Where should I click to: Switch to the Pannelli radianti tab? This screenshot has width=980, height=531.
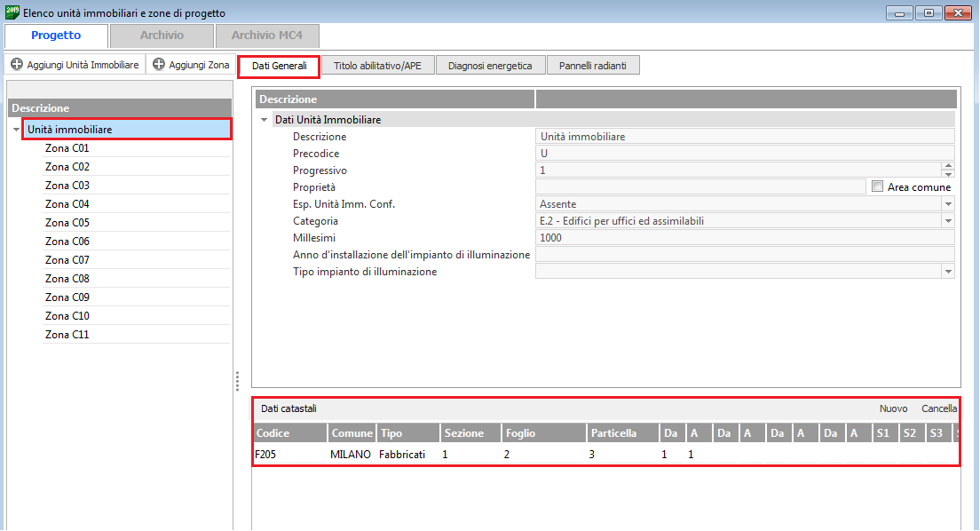pos(592,66)
